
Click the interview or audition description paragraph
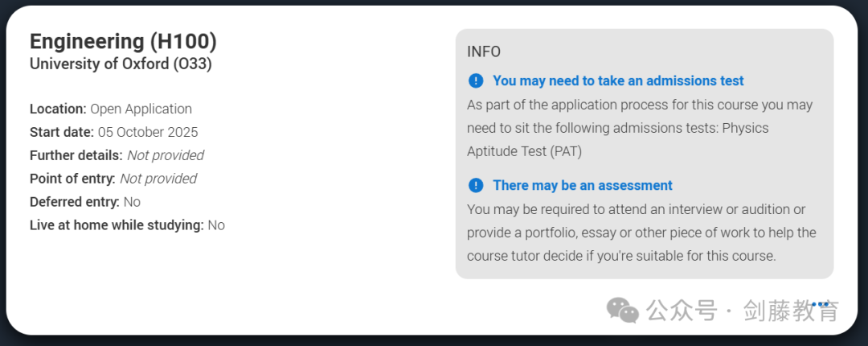tap(641, 233)
